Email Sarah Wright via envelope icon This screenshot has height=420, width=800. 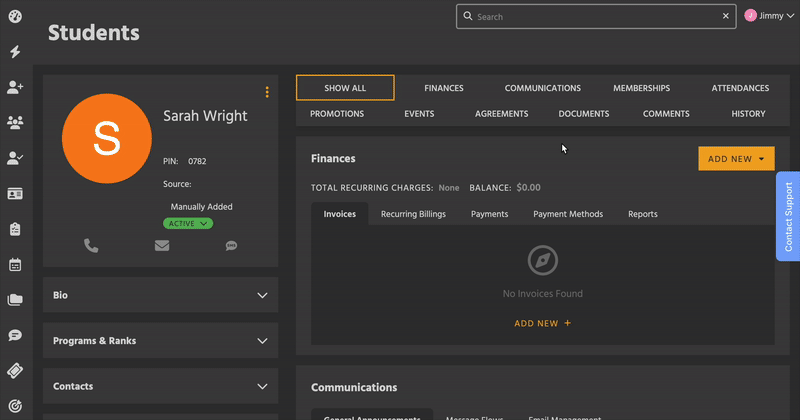point(162,246)
